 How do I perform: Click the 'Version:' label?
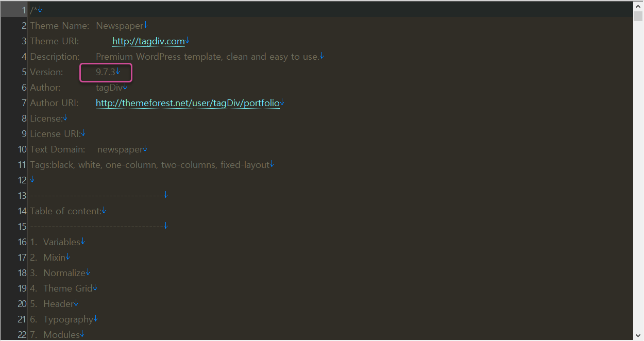(x=46, y=72)
